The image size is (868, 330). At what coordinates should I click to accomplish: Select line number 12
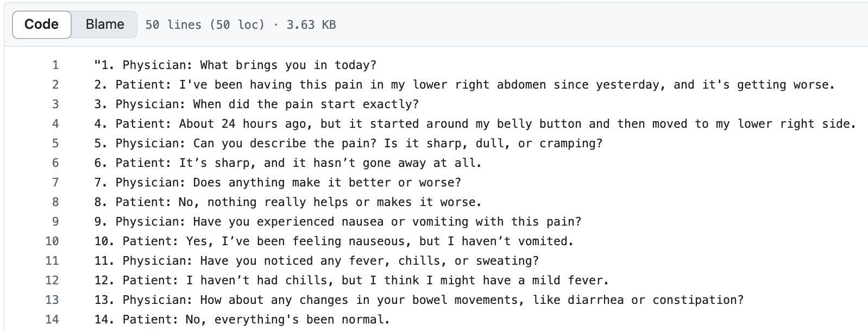(x=52, y=281)
